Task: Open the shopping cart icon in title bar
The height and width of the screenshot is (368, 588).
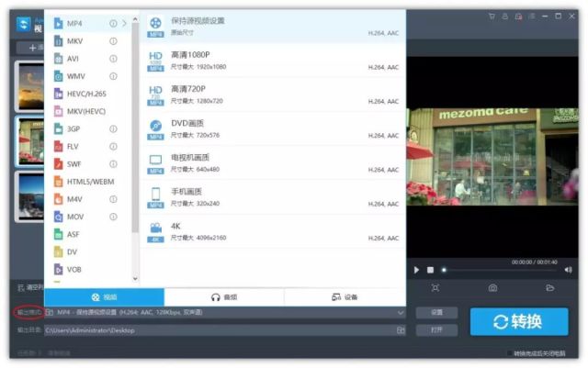Action: coord(492,17)
